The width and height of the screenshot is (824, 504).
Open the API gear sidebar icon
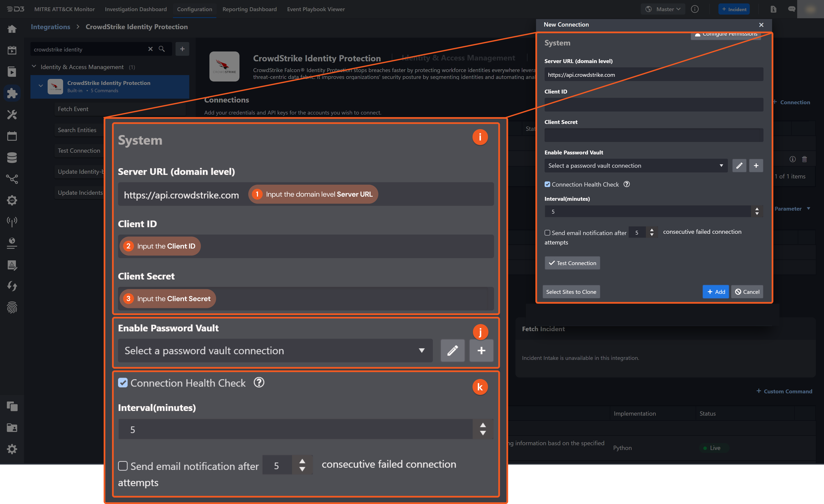(x=12, y=200)
